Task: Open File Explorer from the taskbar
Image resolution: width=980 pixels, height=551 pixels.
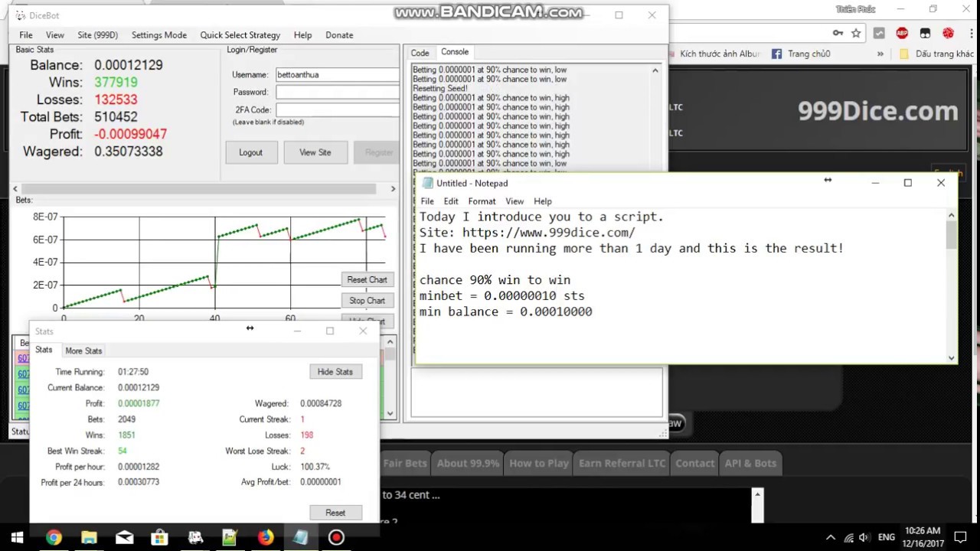Action: point(89,537)
